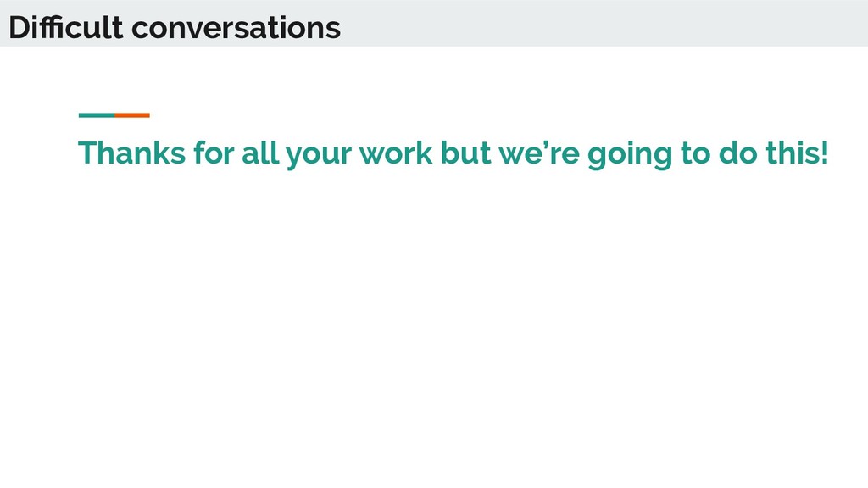This screenshot has width=868, height=488.
Task: Click the gray header bar's empty area
Action: pos(604,23)
